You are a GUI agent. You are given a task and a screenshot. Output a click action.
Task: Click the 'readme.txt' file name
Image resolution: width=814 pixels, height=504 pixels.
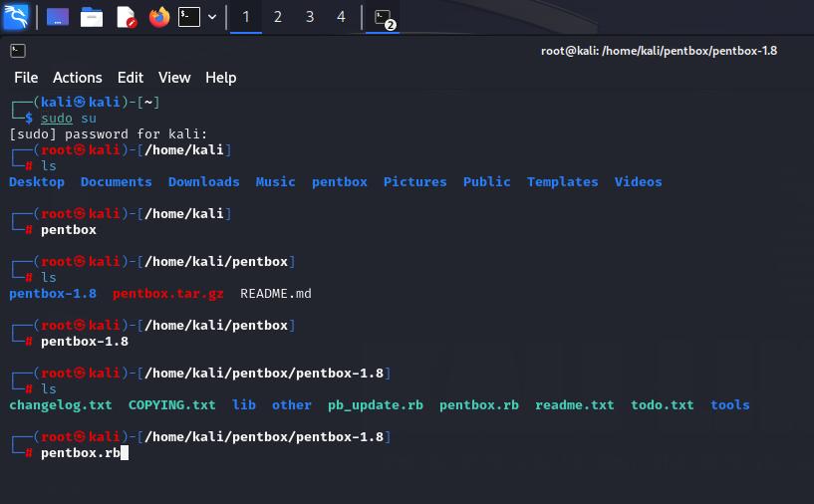[575, 404]
